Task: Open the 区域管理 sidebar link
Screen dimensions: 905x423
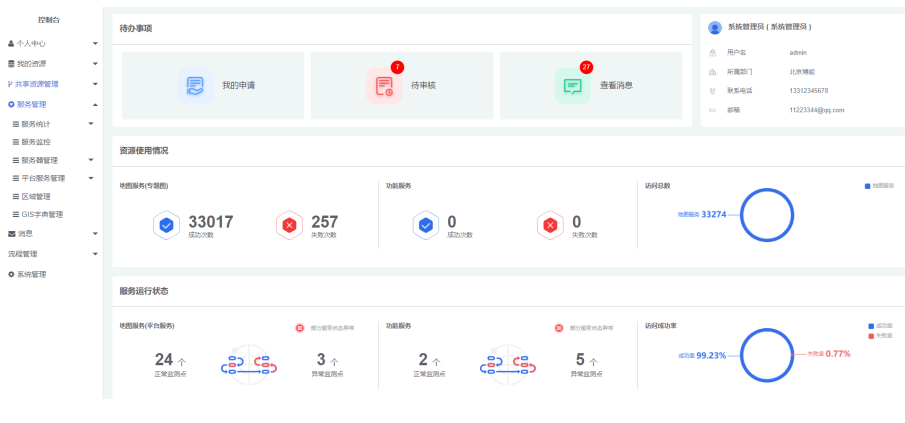Action: coord(36,196)
